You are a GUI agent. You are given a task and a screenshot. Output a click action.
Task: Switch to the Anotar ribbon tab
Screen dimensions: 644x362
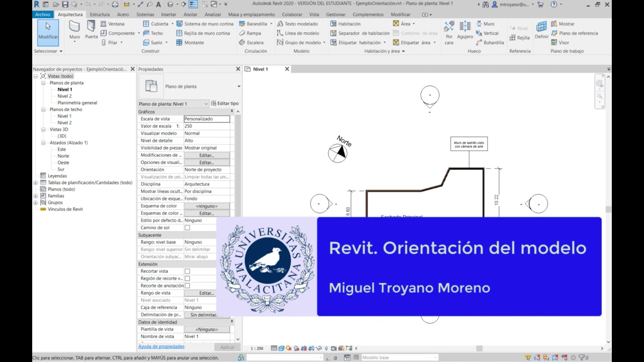[191, 15]
